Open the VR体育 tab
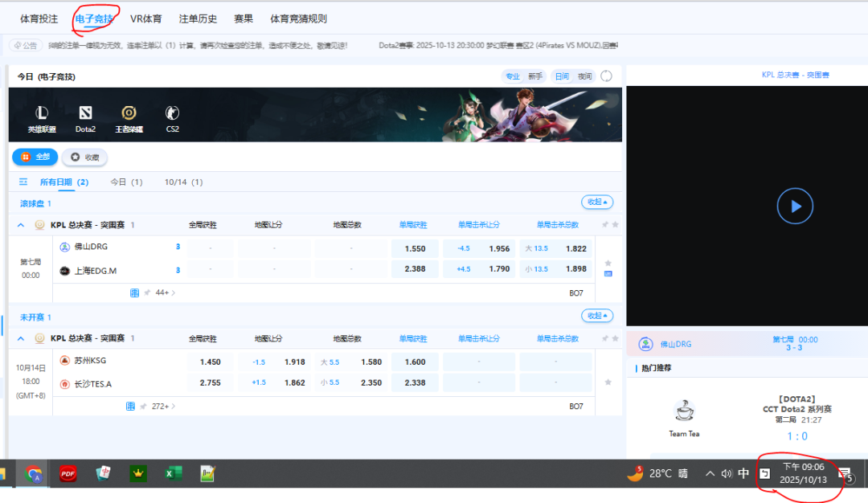Viewport: 868px width, 503px height. 145,18
